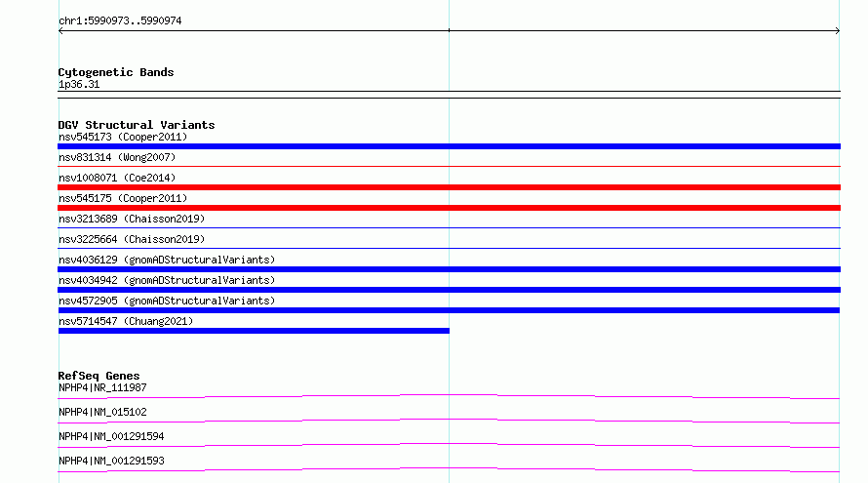868x483 pixels.
Task: Click the left arrowhead of the ruler
Action: (60, 31)
